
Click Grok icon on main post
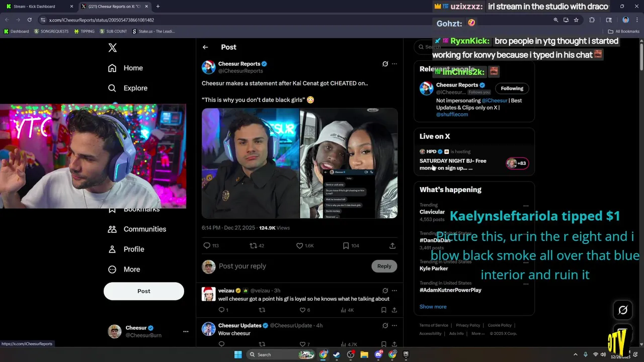tap(385, 64)
